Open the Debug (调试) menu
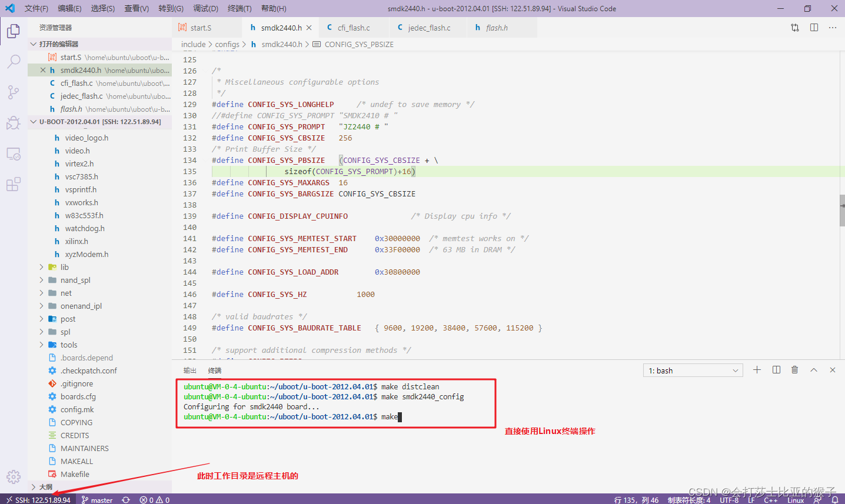The image size is (845, 504). (205, 8)
